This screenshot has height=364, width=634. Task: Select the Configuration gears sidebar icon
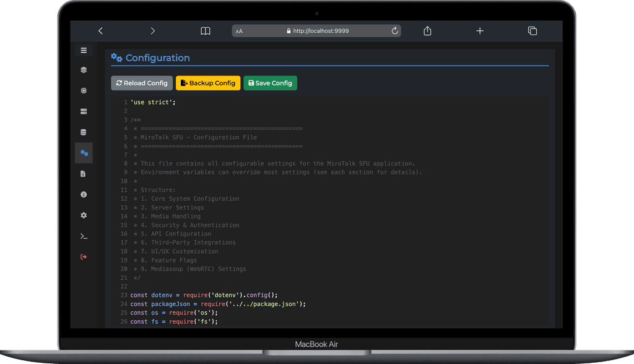coord(84,153)
